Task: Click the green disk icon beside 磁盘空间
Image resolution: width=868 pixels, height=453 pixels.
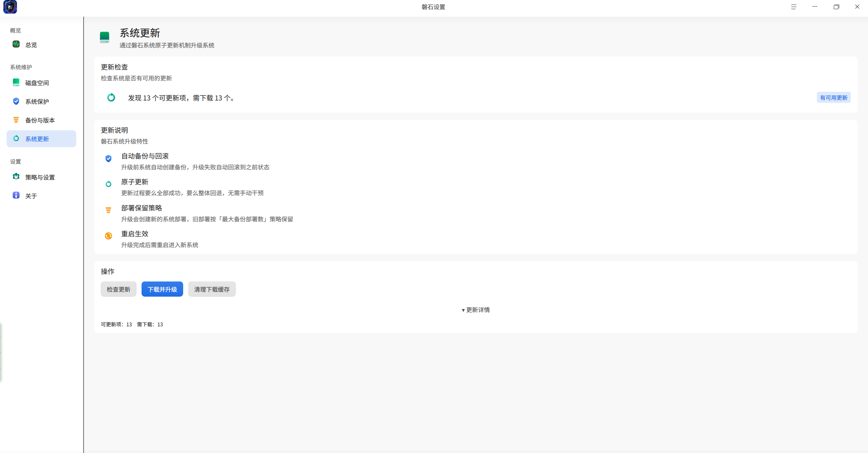Action: point(16,82)
